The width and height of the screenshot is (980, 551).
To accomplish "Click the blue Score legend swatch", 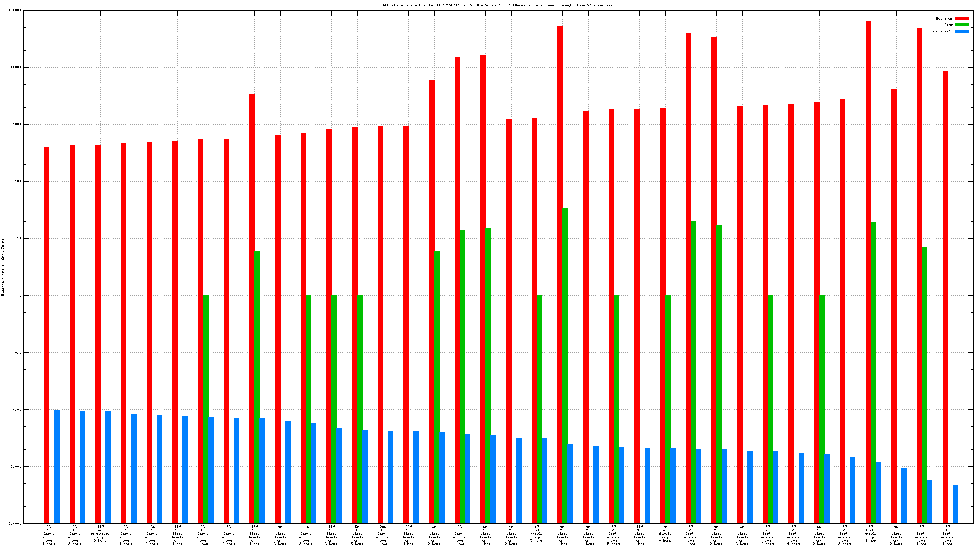I will (x=962, y=31).
